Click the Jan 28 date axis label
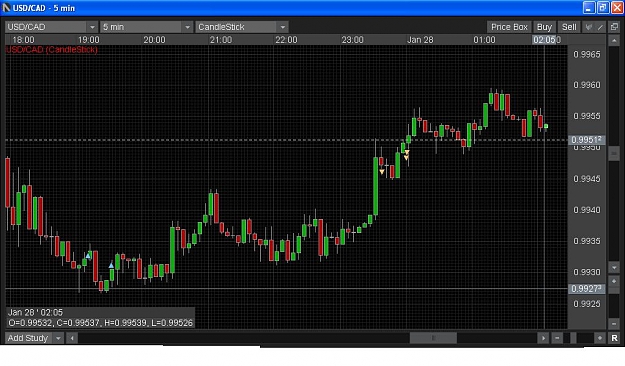 pyautogui.click(x=420, y=40)
